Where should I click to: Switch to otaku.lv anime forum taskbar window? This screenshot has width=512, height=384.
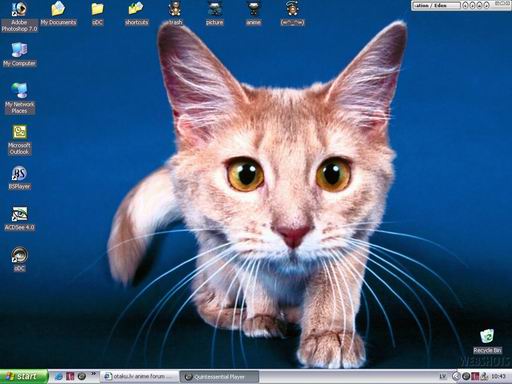pos(140,377)
